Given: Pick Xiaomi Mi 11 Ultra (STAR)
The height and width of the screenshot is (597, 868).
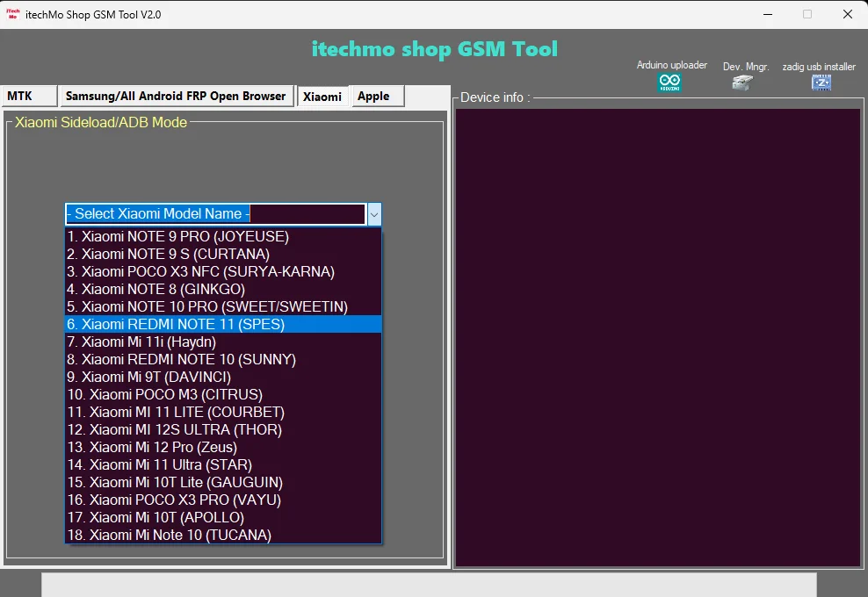Looking at the screenshot, I should point(223,464).
